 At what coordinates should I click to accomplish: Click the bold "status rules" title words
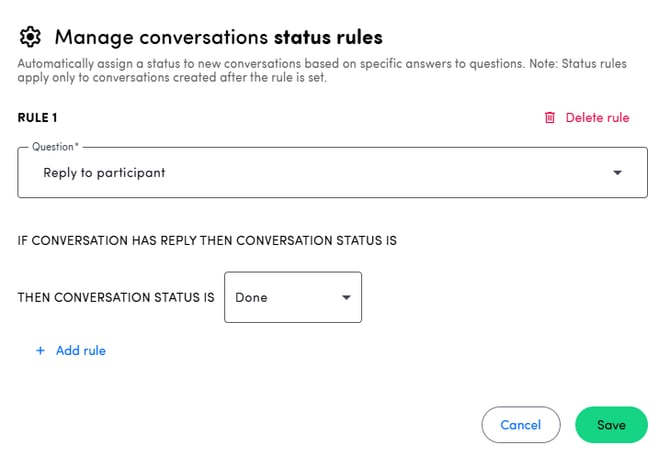coord(328,38)
